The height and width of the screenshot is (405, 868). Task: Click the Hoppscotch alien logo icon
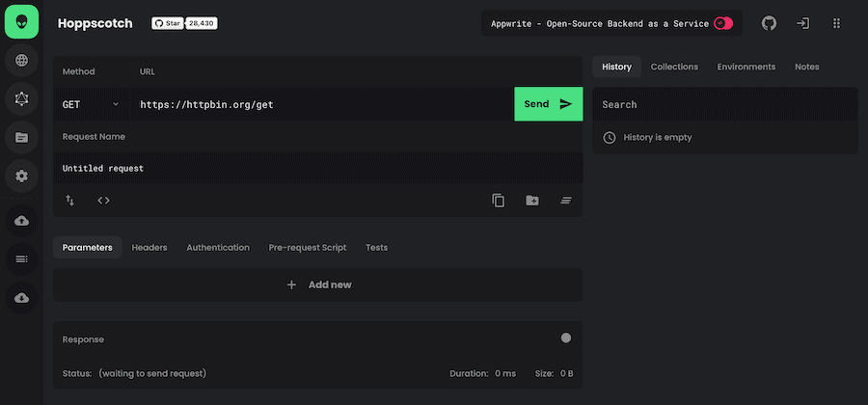[21, 21]
